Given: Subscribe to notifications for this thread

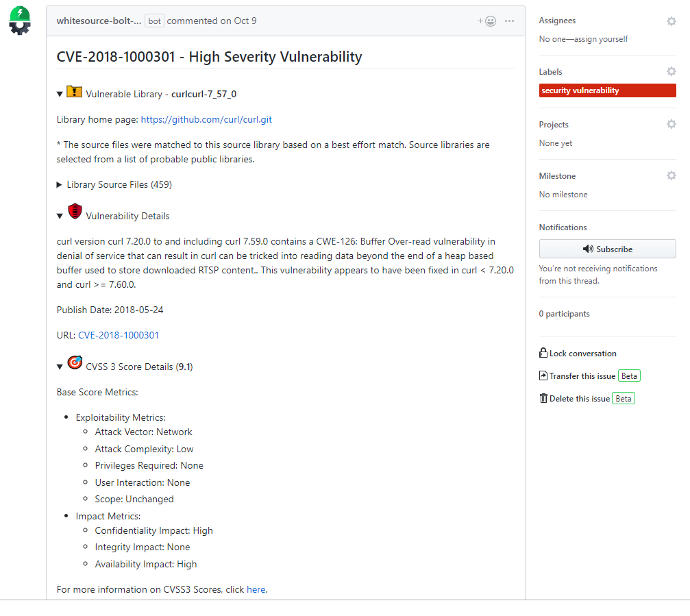Looking at the screenshot, I should pos(607,249).
